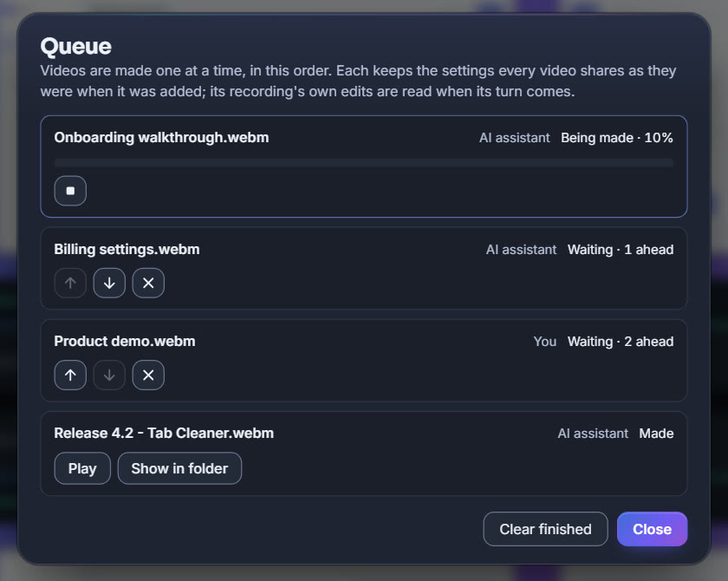This screenshot has height=581, width=728.
Task: Click 'AI assistant' label on Onboarding row
Action: [515, 138]
